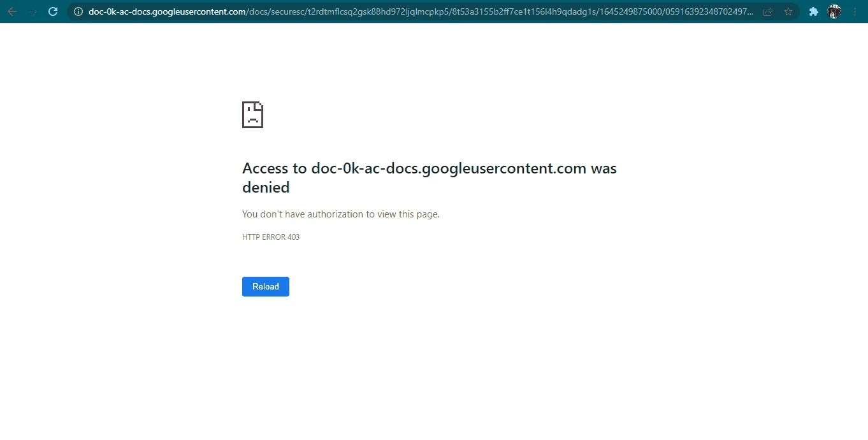The image size is (868, 440).
Task: Click 'You don't have authorization' message
Action: [x=341, y=214]
